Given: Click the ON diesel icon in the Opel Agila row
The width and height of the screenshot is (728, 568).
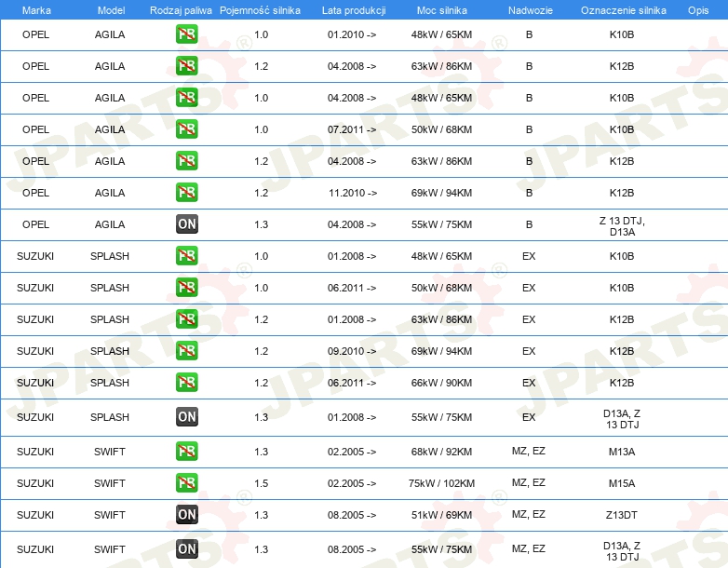Looking at the screenshot, I should coord(186,223).
